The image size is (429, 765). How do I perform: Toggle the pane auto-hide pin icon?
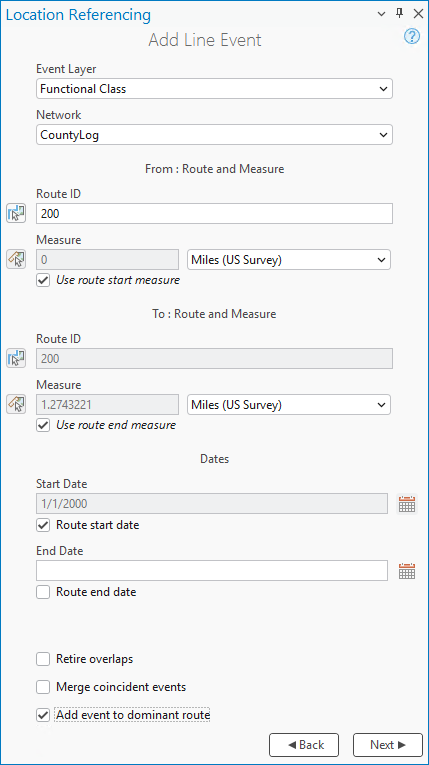tap(399, 13)
